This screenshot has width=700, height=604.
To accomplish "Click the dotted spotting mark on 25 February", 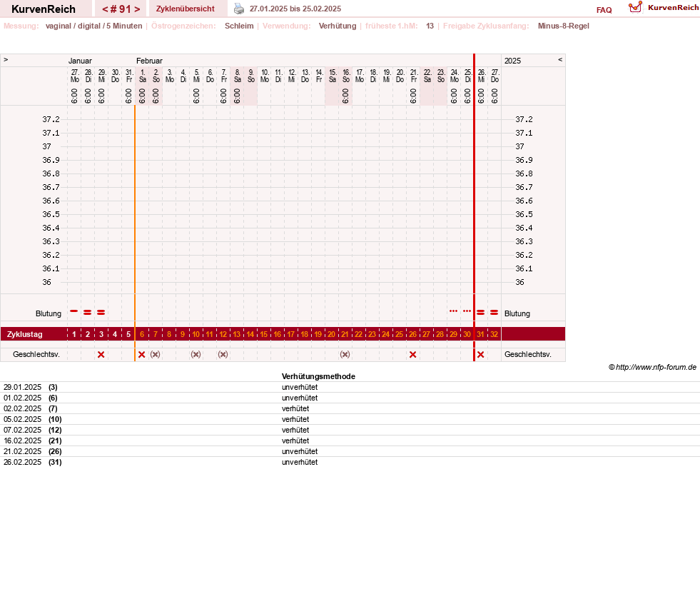I will (467, 311).
